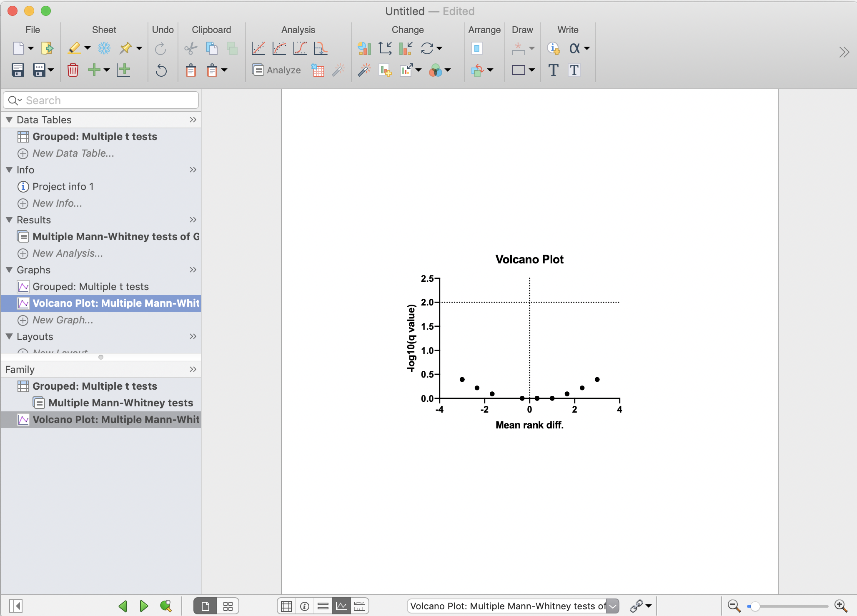The height and width of the screenshot is (616, 857).
Task: Toggle the sidebar visibility button
Action: pos(15,606)
